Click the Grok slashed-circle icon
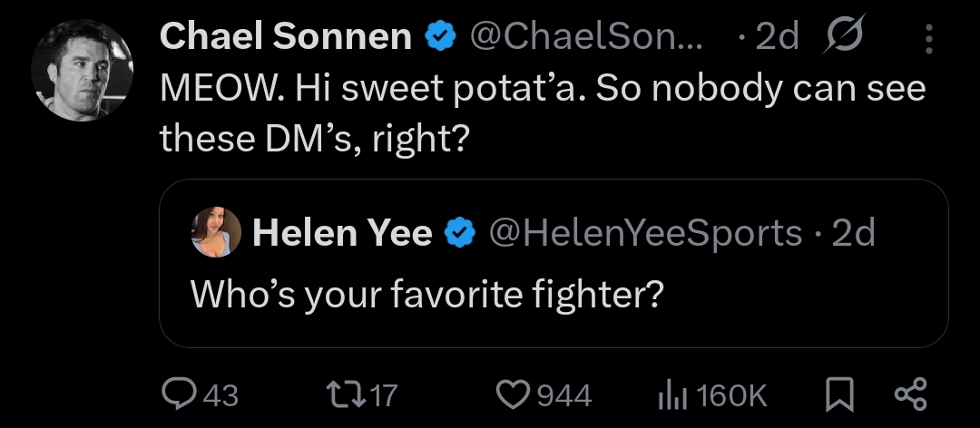Screen dimensions: 980x428 pyautogui.click(x=842, y=35)
